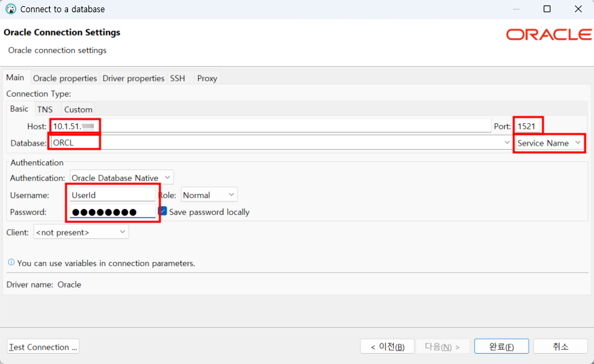Click into the Password field

(x=112, y=212)
